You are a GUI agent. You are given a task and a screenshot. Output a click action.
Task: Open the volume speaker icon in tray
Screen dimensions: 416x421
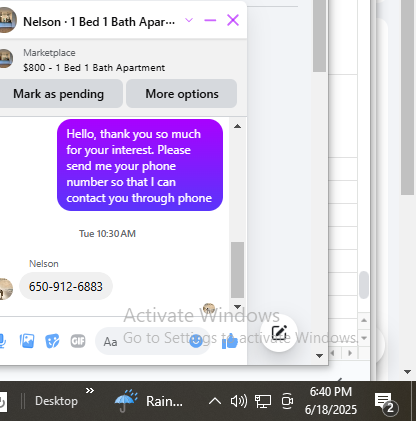(239, 401)
